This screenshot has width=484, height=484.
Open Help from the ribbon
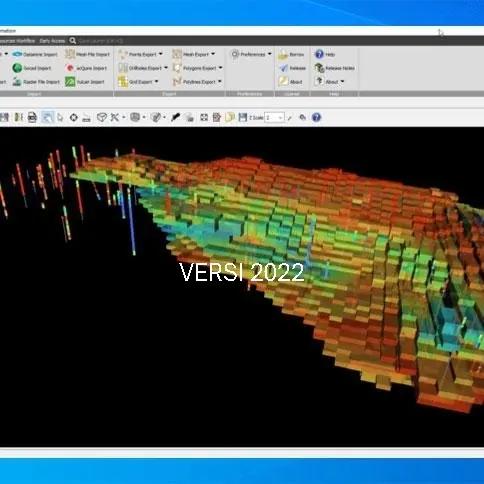[325, 54]
